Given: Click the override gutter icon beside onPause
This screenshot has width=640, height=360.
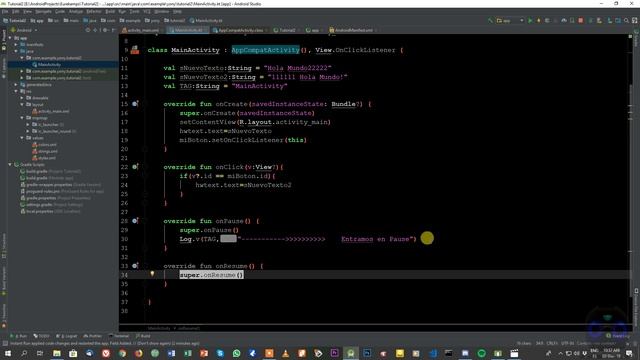Looking at the screenshot, I should coord(135,221).
